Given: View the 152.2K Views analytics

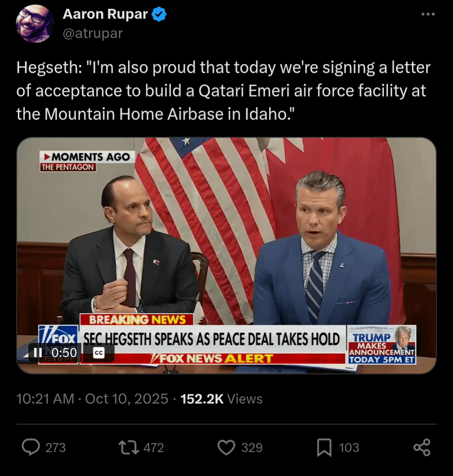Looking at the screenshot, I should 221,399.
